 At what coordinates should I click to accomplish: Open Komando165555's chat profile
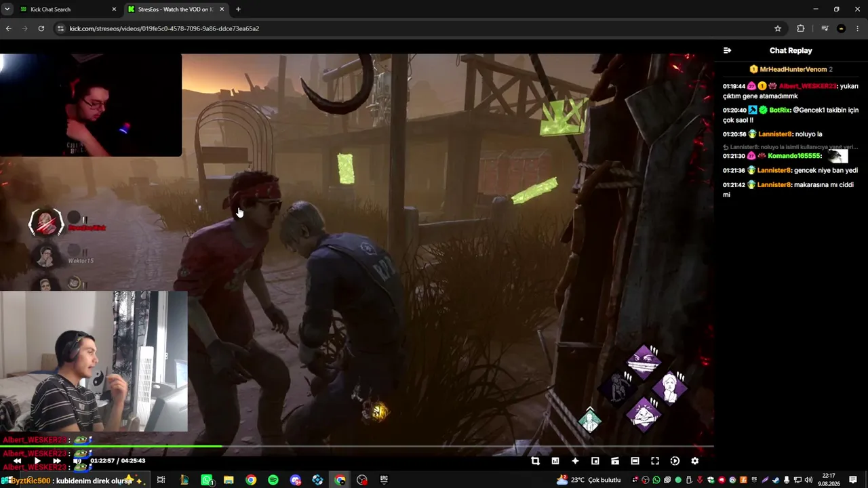tap(795, 156)
